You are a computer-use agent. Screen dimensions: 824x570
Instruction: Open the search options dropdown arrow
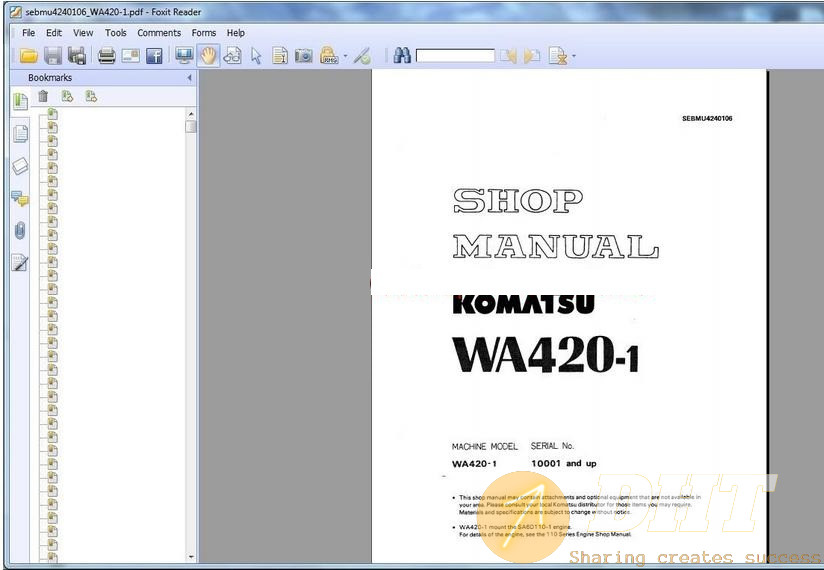[x=574, y=56]
